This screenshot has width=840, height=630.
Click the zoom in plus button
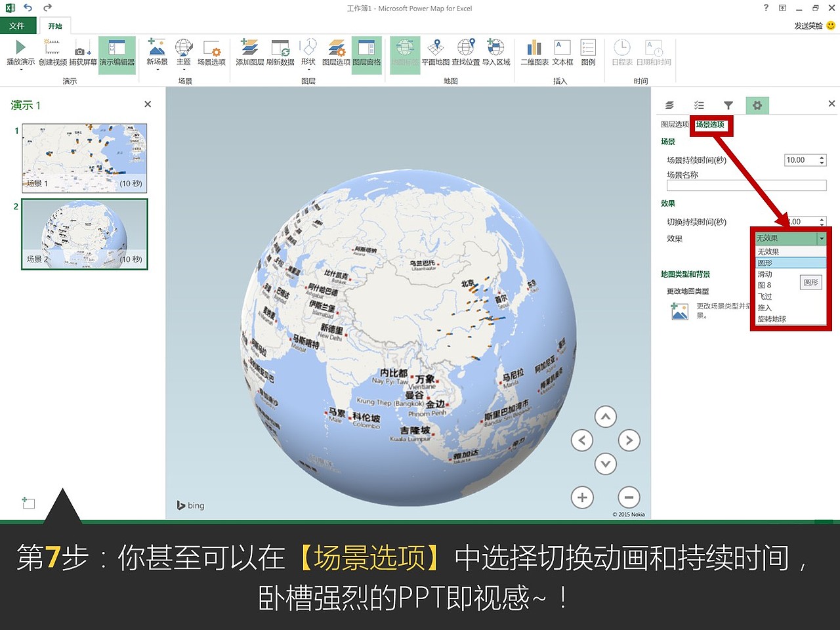tap(582, 497)
